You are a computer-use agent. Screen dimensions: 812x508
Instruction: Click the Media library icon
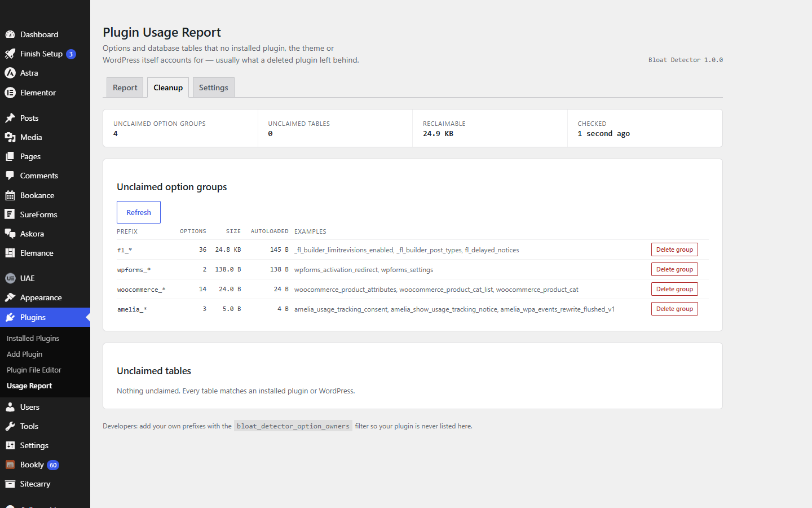10,137
